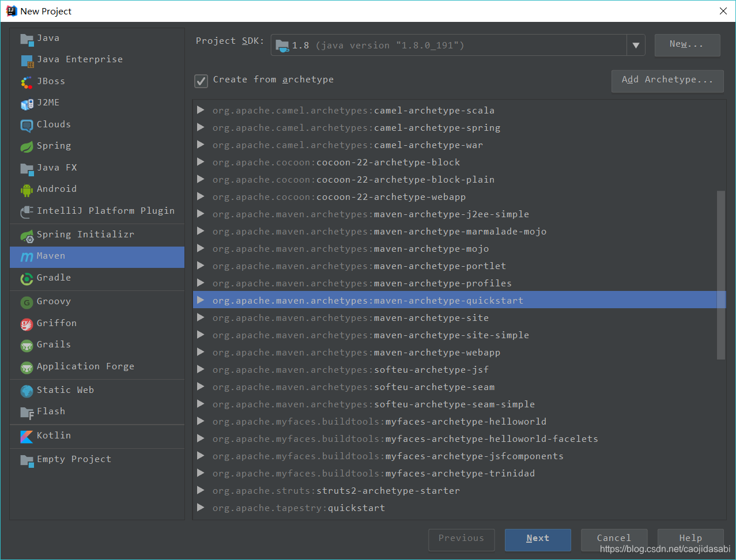Close the New Project dialog
This screenshot has height=560, width=736.
[x=723, y=11]
